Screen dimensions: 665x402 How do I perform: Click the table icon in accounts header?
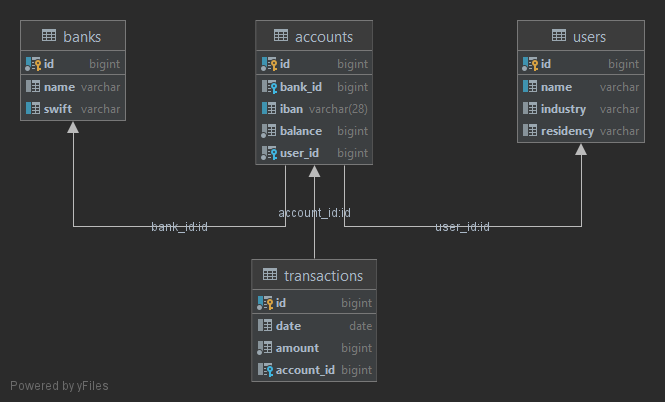(x=281, y=36)
